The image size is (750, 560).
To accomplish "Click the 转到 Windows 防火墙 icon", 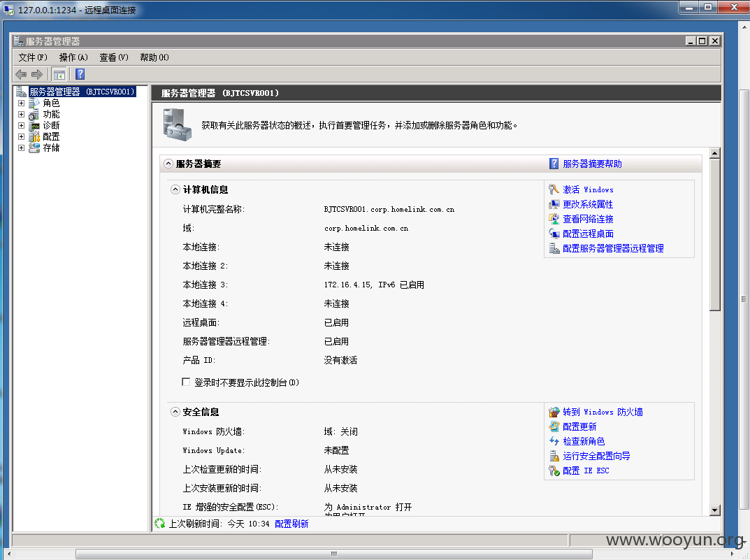I will [x=554, y=412].
